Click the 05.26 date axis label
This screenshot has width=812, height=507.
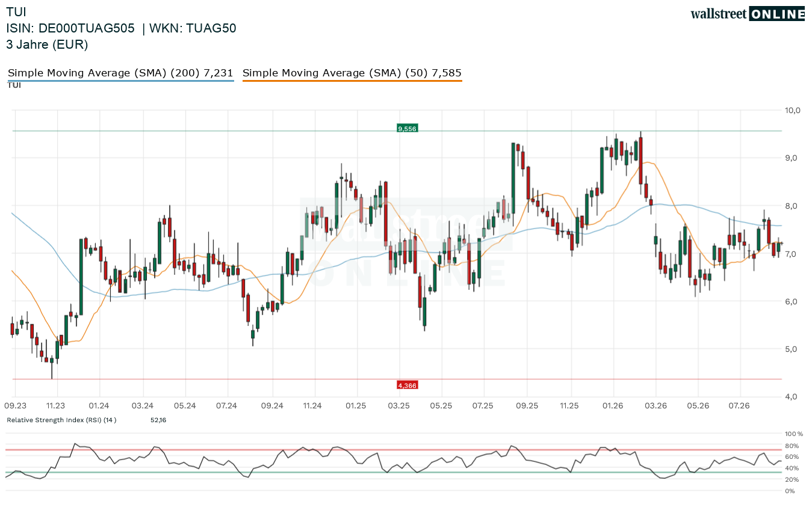[698, 406]
